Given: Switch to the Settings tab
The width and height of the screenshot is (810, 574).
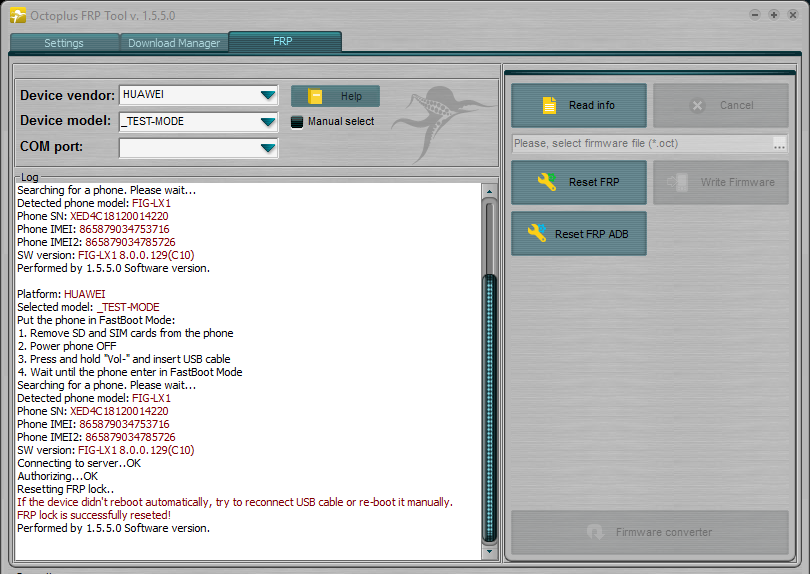Looking at the screenshot, I should (64, 43).
